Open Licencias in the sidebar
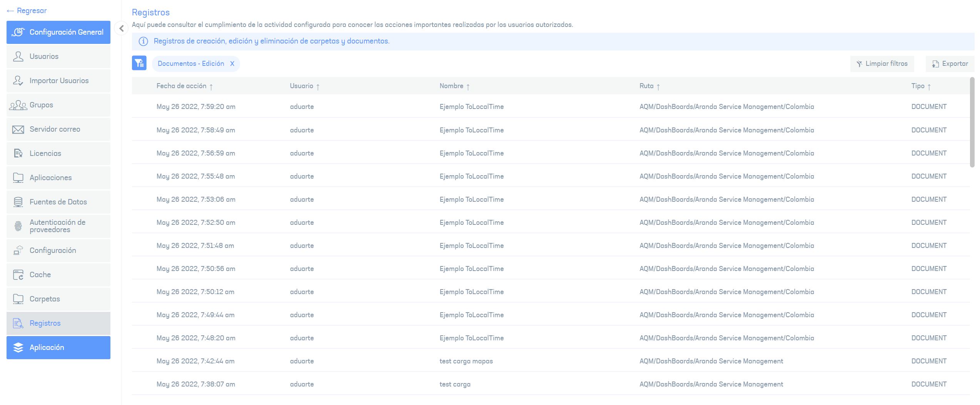 (x=58, y=154)
